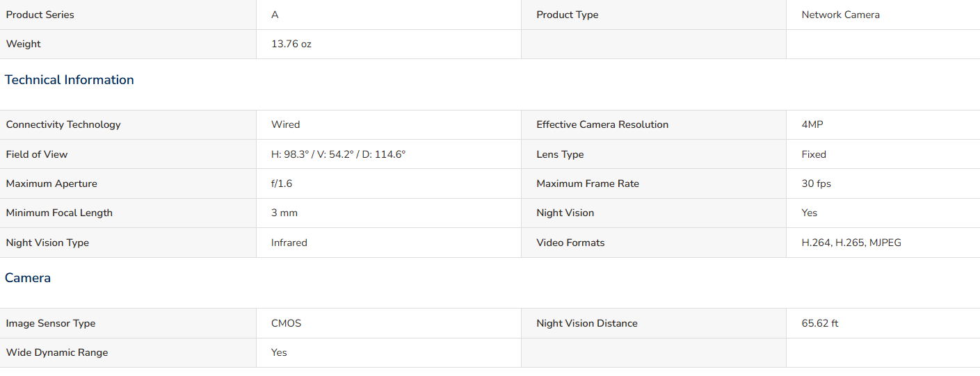The width and height of the screenshot is (980, 376).
Task: Select the Effective Camera Resolution label
Action: click(602, 124)
